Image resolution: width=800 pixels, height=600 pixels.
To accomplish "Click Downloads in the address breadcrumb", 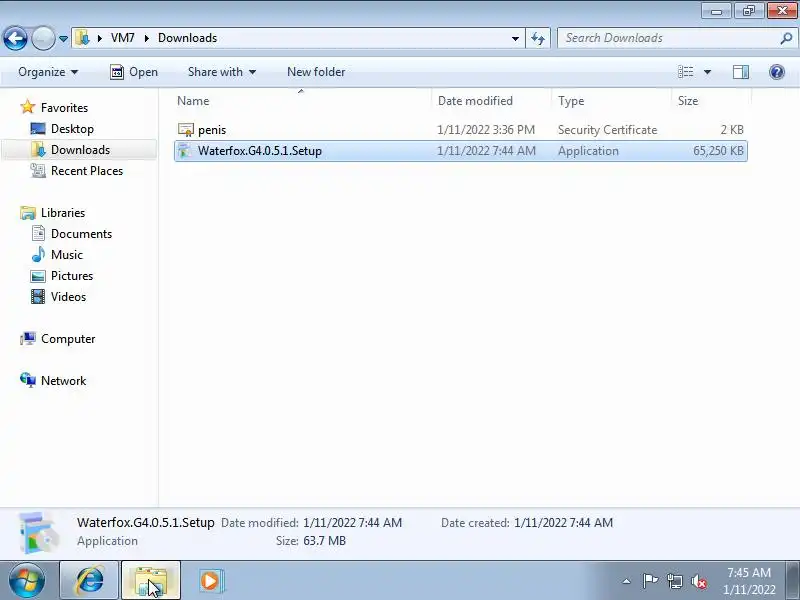I will click(187, 38).
